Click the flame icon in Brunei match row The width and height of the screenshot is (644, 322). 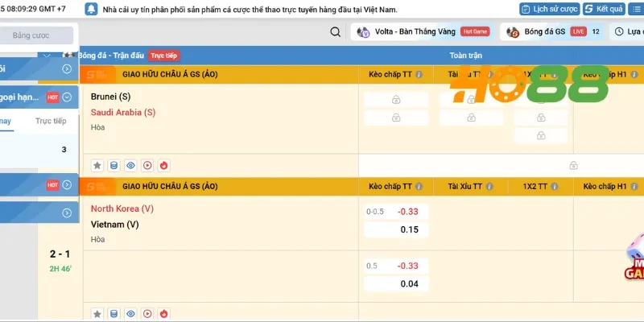(x=164, y=166)
